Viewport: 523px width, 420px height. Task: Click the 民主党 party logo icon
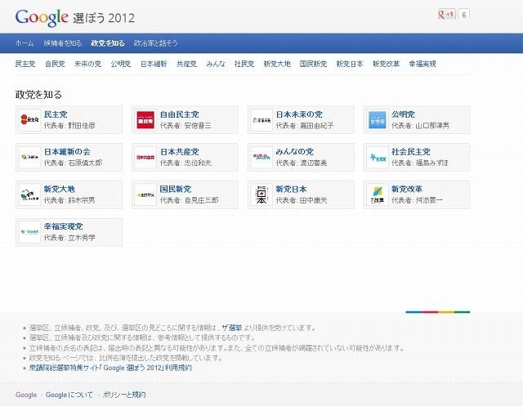(29, 120)
